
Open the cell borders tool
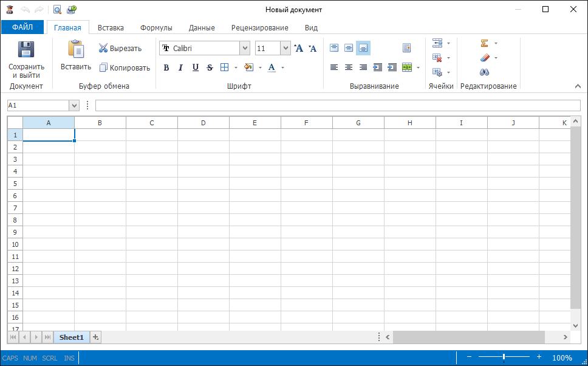224,67
